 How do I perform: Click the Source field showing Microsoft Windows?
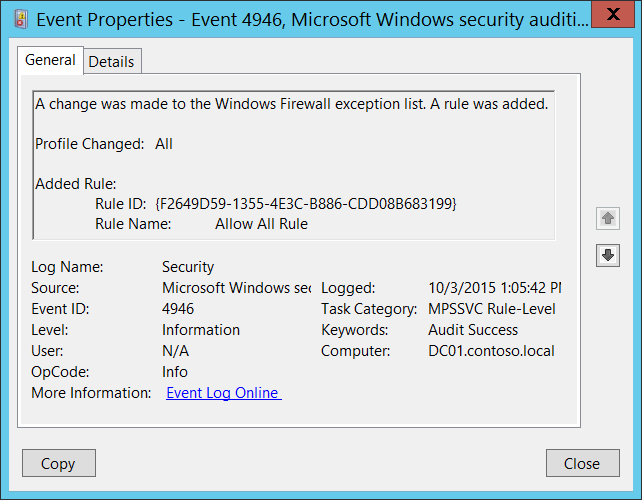(236, 288)
